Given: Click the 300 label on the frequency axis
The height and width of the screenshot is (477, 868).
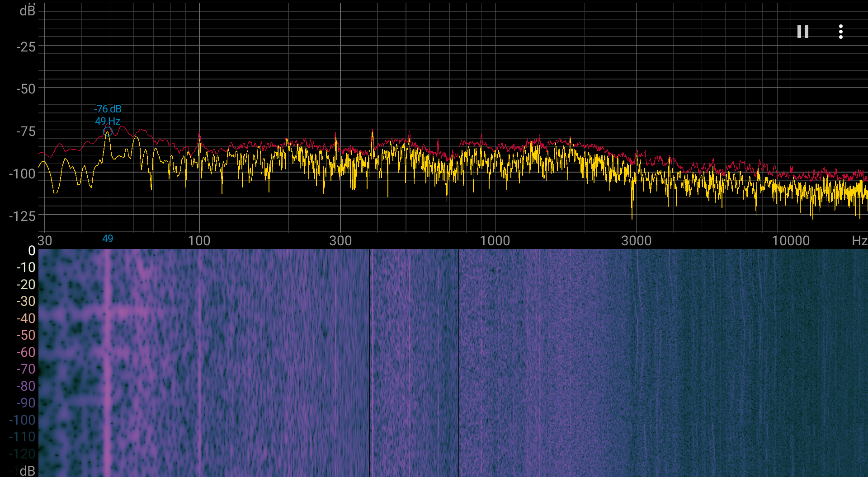Looking at the screenshot, I should [340, 240].
